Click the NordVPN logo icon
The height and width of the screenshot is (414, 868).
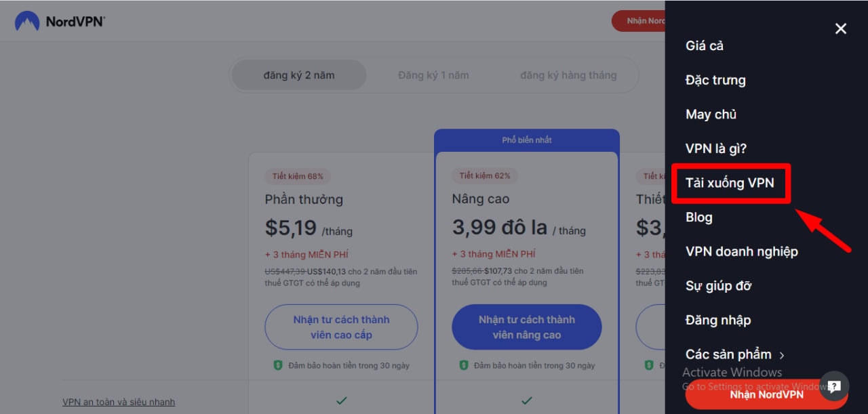[x=27, y=21]
